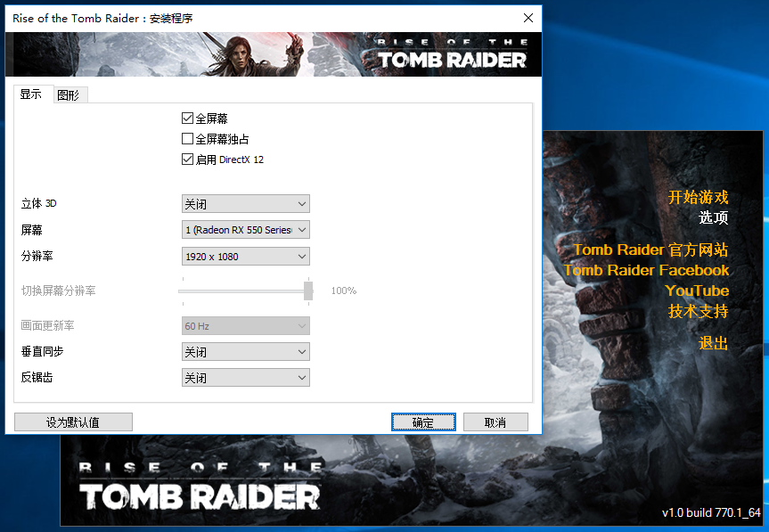
Task: Click 退出 to exit the launcher
Action: tap(714, 343)
